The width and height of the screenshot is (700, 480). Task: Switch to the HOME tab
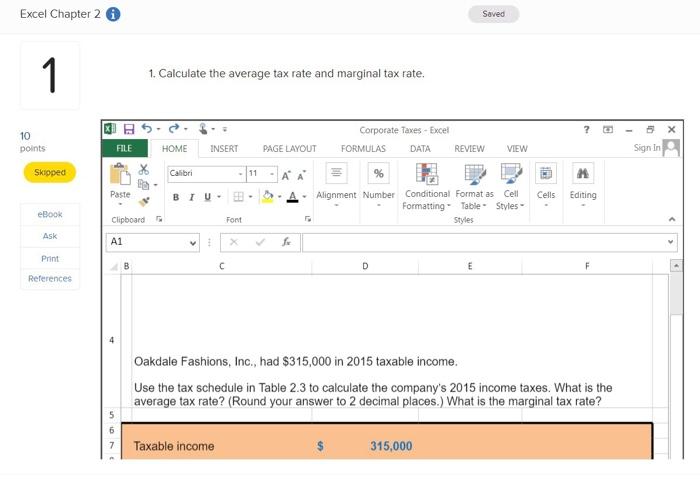[x=175, y=149]
